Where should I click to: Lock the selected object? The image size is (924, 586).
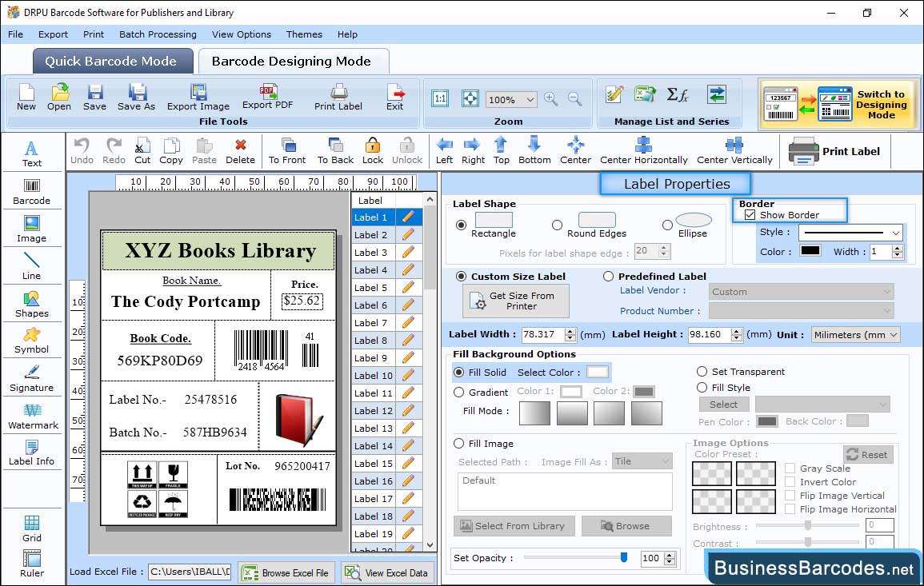373,151
